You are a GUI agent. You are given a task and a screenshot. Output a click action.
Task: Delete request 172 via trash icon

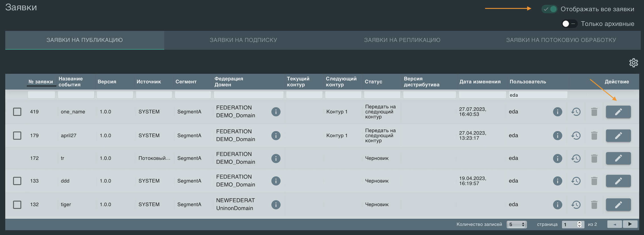594,159
